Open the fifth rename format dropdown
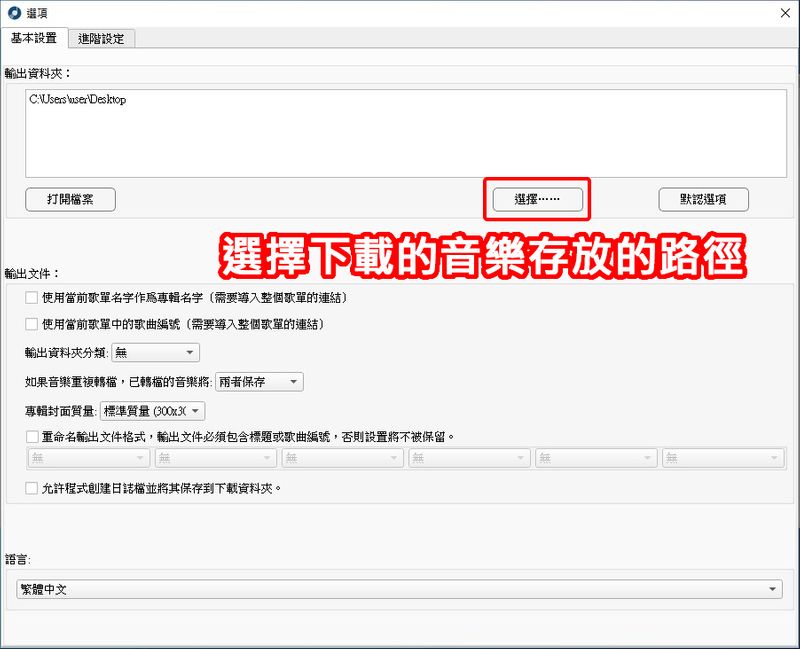The height and width of the screenshot is (649, 800). pos(596,458)
